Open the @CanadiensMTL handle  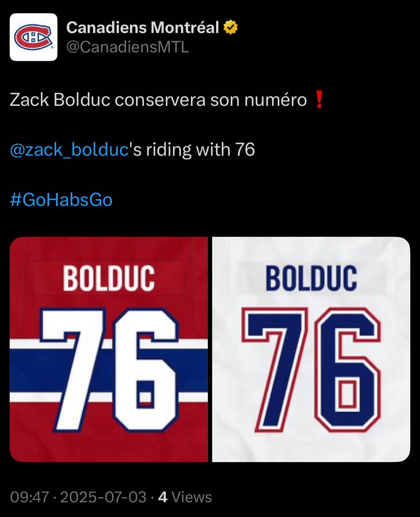point(127,47)
